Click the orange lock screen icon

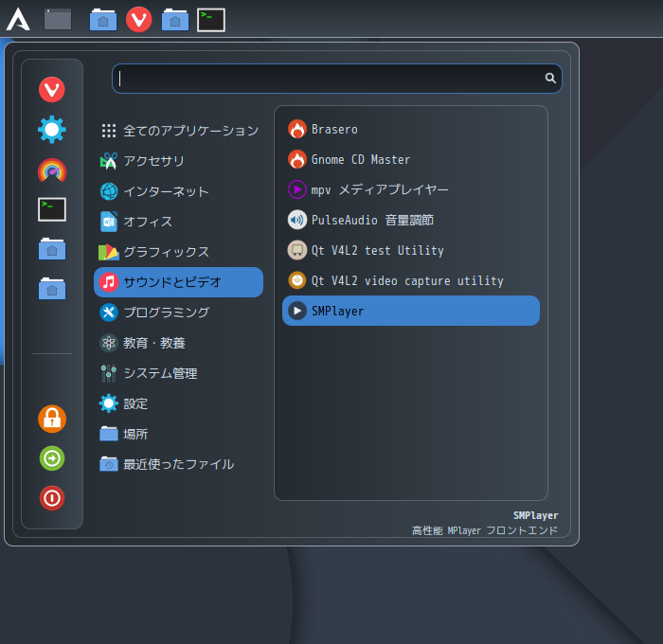pos(52,419)
